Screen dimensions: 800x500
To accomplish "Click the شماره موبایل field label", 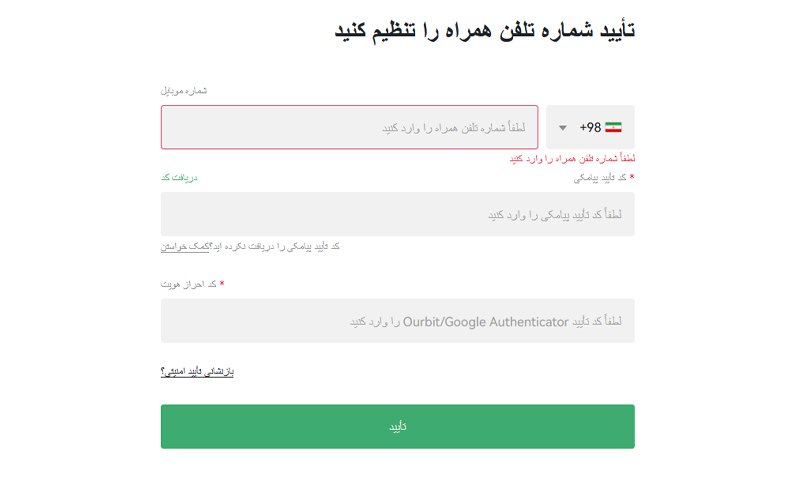I will click(x=184, y=90).
